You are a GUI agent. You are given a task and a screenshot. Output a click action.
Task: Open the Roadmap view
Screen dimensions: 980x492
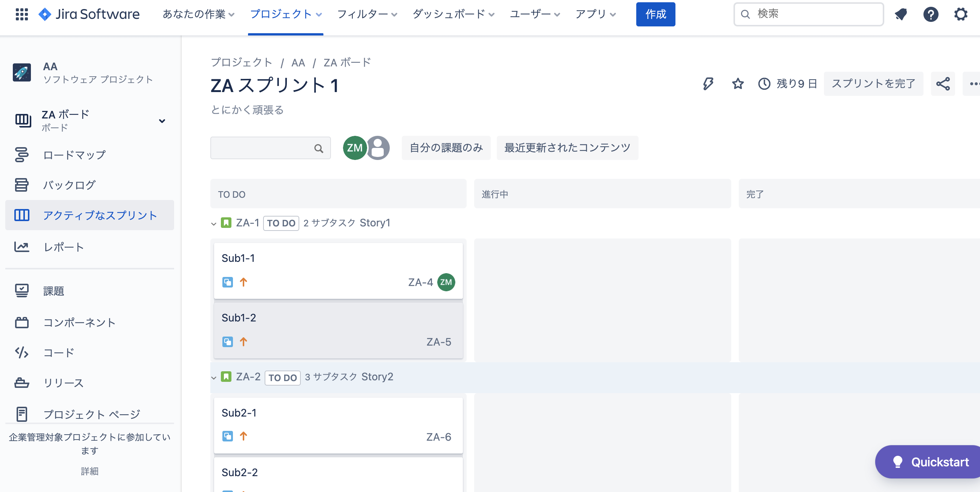click(74, 155)
